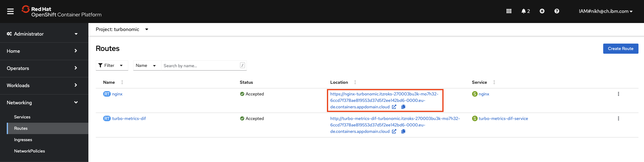
Task: Click the Create Route button
Action: point(620,48)
